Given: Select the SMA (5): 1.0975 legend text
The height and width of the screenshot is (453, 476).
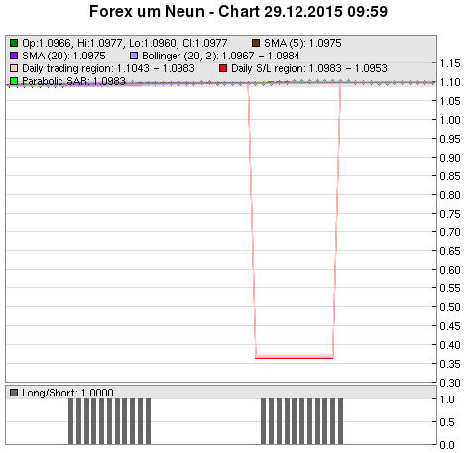Looking at the screenshot, I should click(x=302, y=43).
